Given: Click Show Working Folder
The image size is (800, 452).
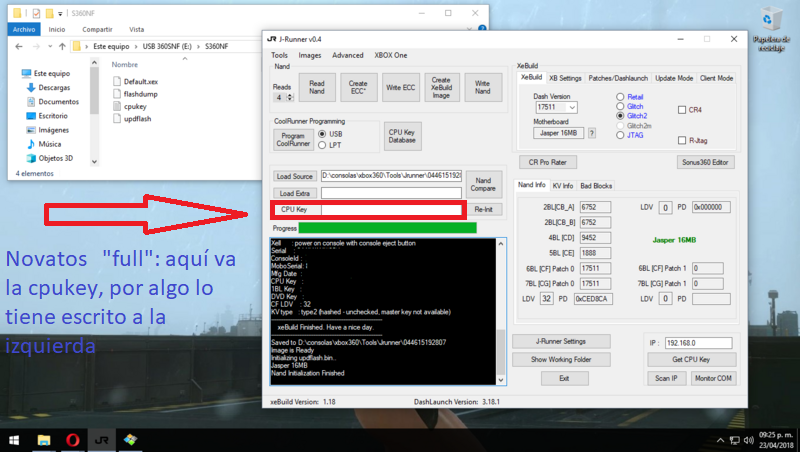Looking at the screenshot, I should 561,360.
